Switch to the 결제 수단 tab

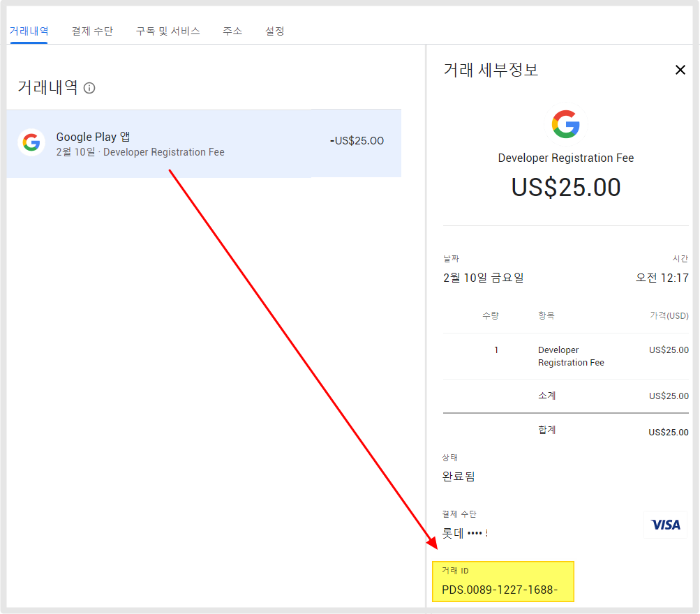[x=92, y=31]
